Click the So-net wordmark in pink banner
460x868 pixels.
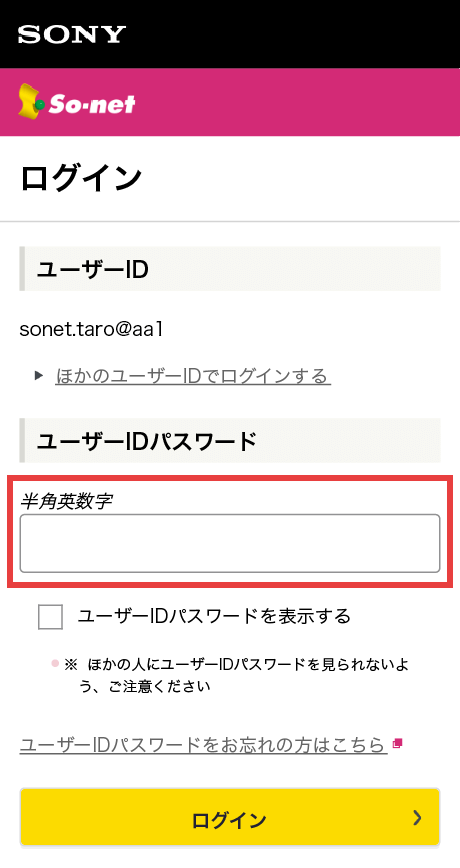tap(92, 104)
